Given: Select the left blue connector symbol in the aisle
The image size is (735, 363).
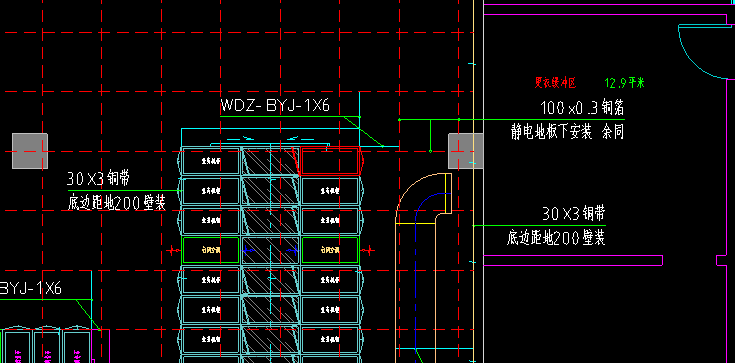Looking at the screenshot, I should point(248,251).
